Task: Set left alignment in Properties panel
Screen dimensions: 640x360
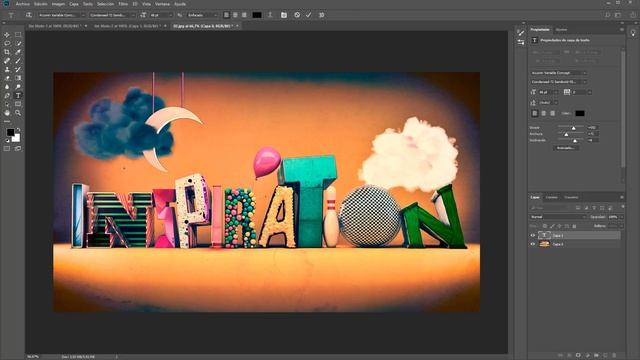Action: tap(535, 113)
